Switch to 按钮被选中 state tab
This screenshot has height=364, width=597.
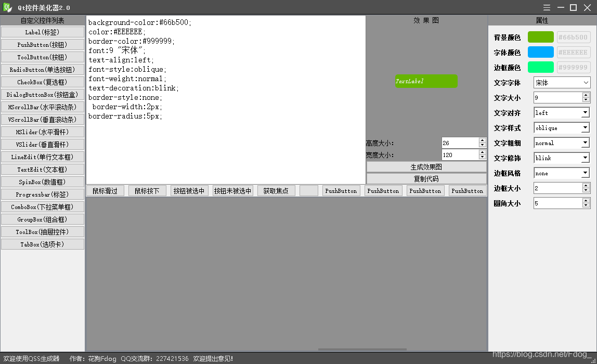[x=189, y=191]
